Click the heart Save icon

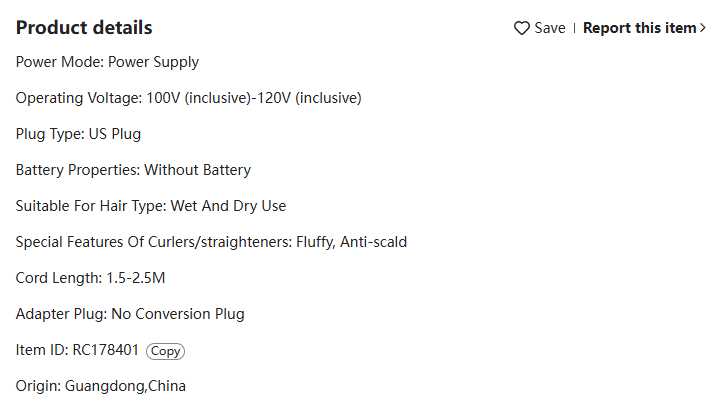click(522, 28)
